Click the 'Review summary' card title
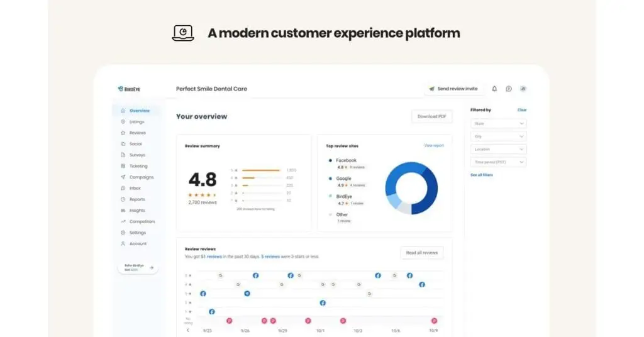The height and width of the screenshot is (337, 644). (x=202, y=146)
